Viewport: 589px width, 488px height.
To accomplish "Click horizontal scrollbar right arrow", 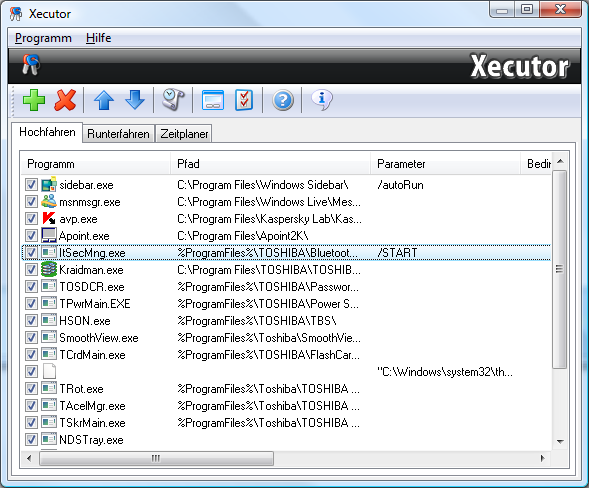I will pyautogui.click(x=542, y=458).
